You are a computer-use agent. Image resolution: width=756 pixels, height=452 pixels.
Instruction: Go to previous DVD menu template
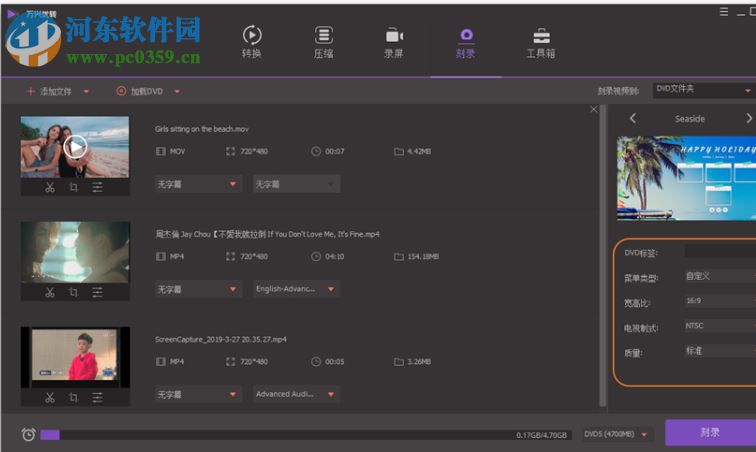633,118
